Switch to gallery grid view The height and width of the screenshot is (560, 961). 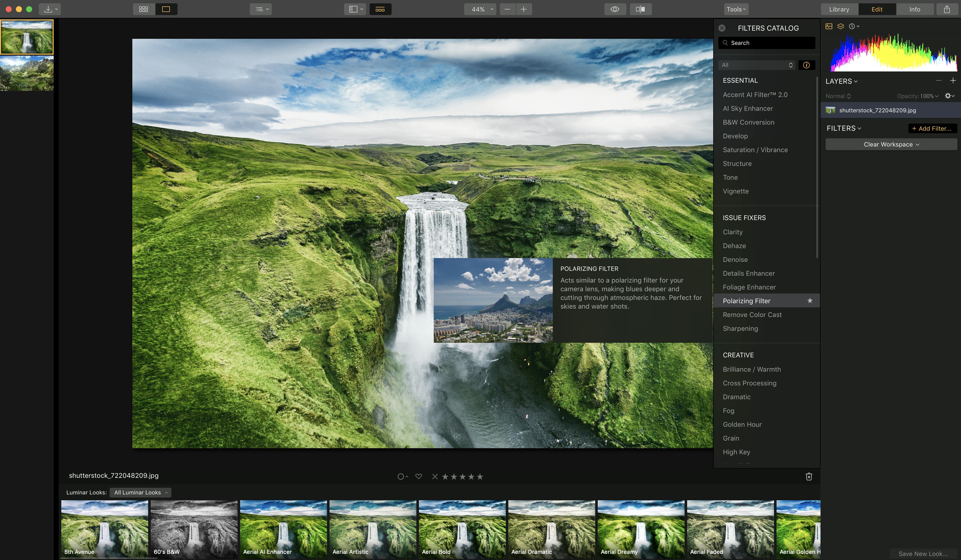pyautogui.click(x=144, y=9)
